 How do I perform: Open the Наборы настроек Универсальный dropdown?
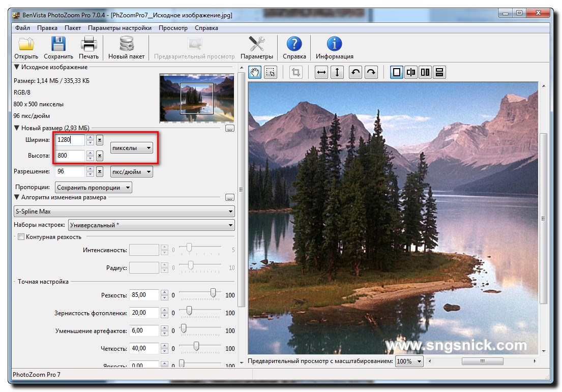(x=151, y=225)
